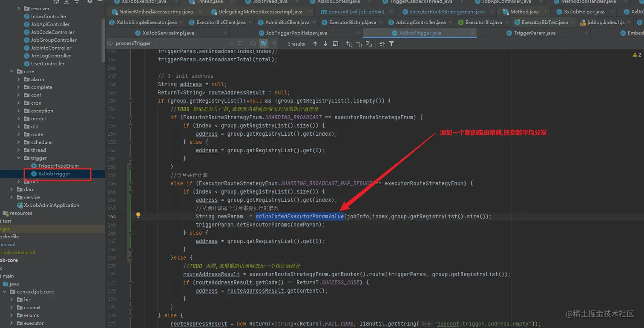Unselect the current occurrence icon
Image resolution: width=644 pixels, height=328 pixels.
[359, 43]
